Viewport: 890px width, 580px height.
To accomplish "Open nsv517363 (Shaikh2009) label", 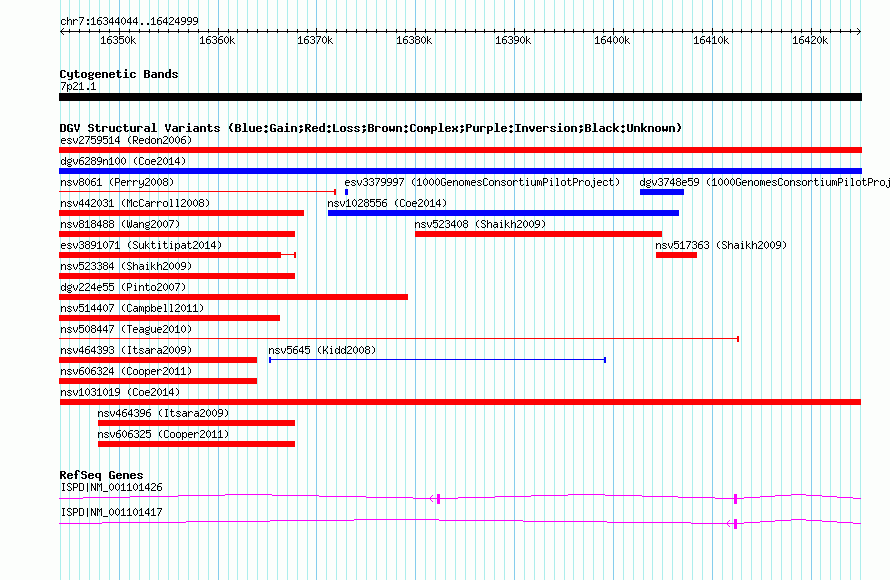I will 721,245.
